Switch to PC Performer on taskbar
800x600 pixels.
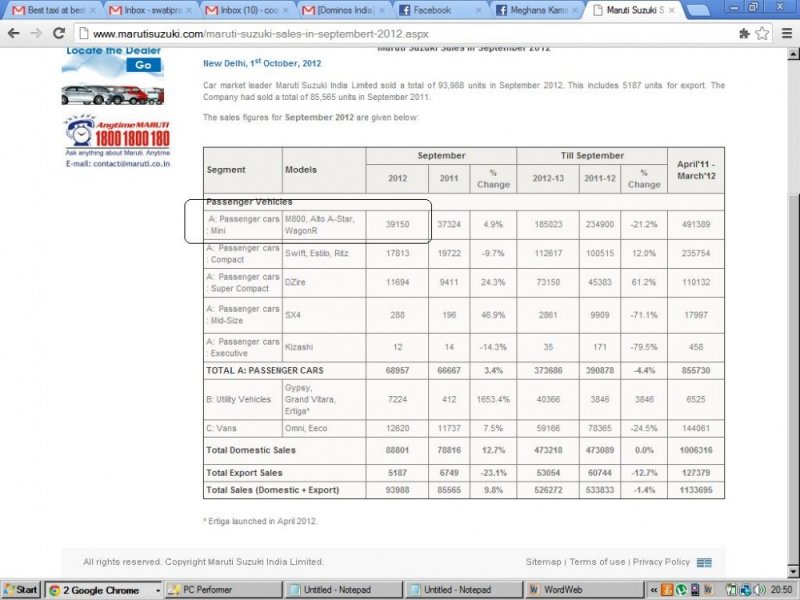(223, 590)
